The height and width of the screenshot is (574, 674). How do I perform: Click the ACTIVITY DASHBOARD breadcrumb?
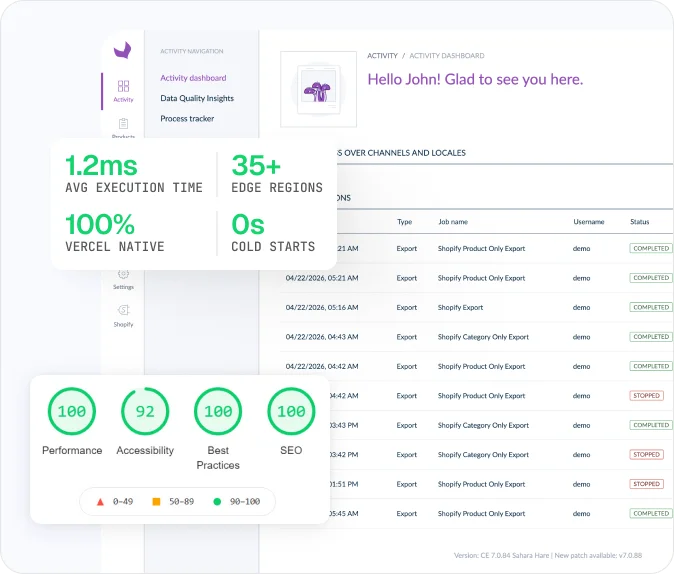tap(447, 55)
